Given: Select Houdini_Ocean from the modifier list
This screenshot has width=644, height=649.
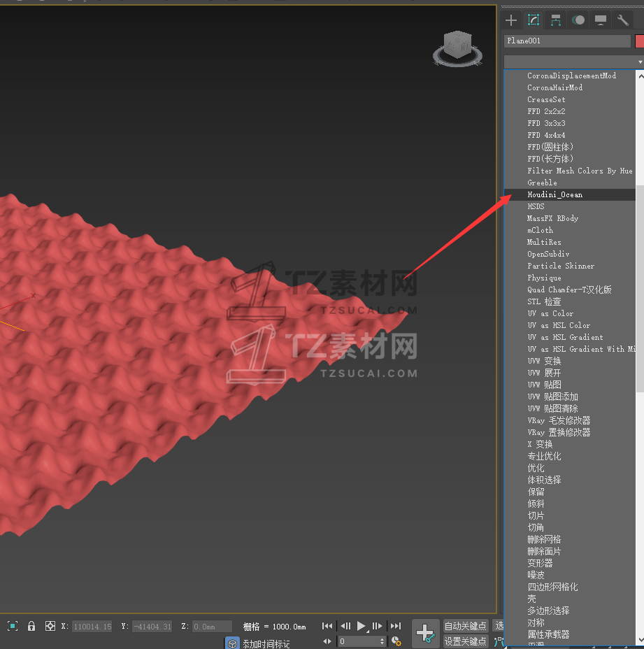Looking at the screenshot, I should (x=554, y=194).
